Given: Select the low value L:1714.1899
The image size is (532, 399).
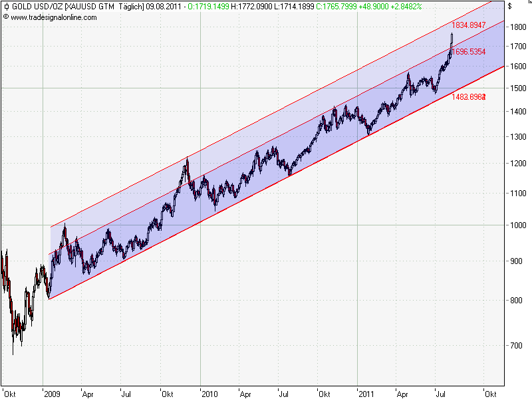Looking at the screenshot, I should 294,7.
